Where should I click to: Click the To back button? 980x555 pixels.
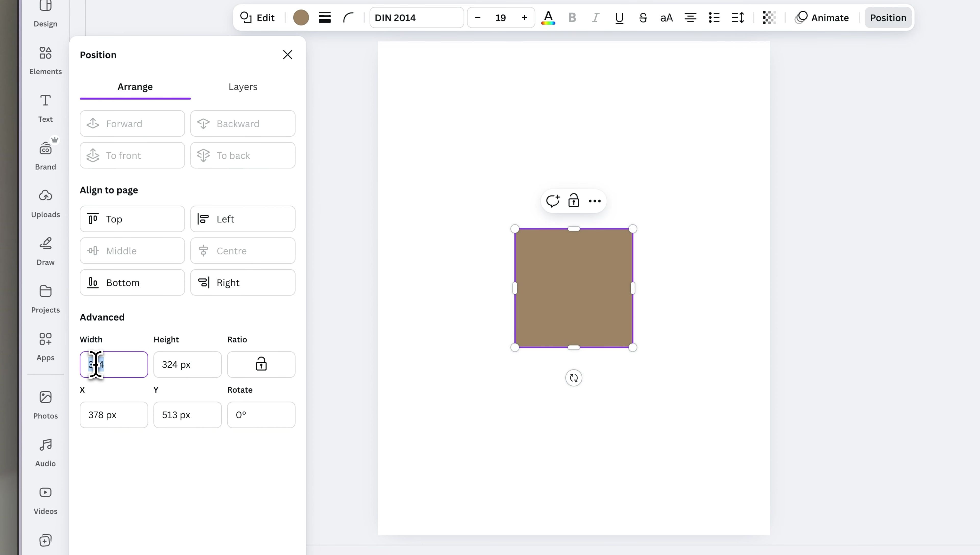(243, 155)
